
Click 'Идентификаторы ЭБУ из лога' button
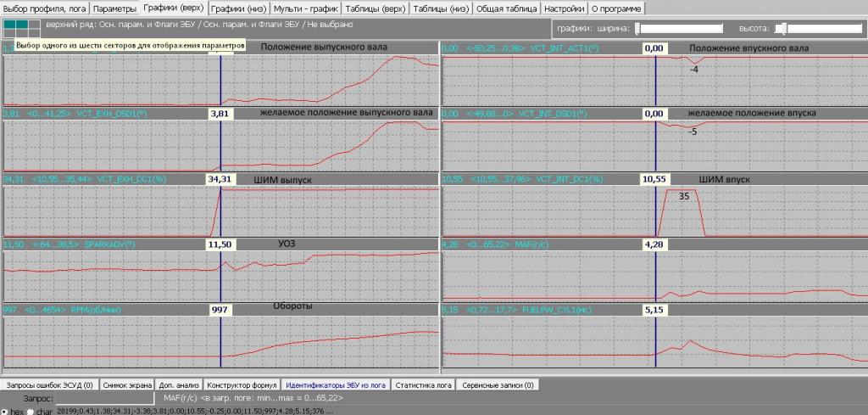[x=336, y=385]
